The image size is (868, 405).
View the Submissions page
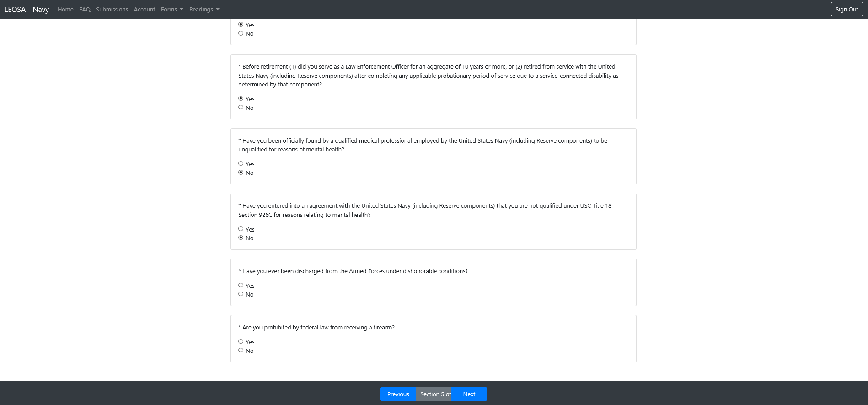(112, 10)
